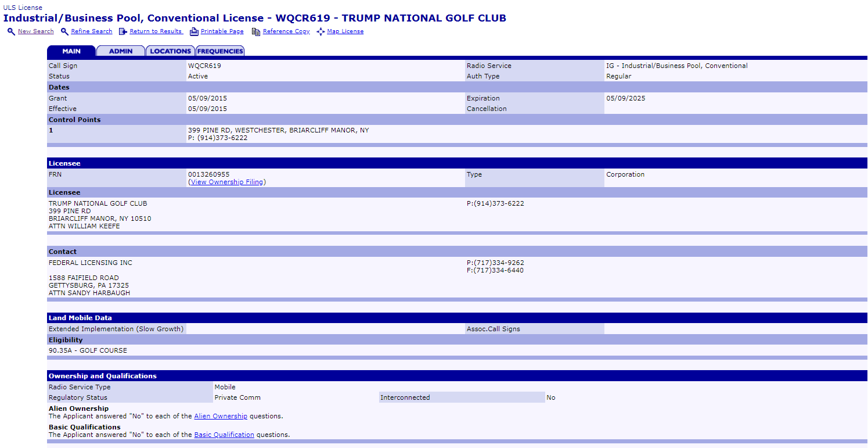
Task: Click the control point address 399 PINE RD, WESTCHESTER
Action: click(278, 130)
